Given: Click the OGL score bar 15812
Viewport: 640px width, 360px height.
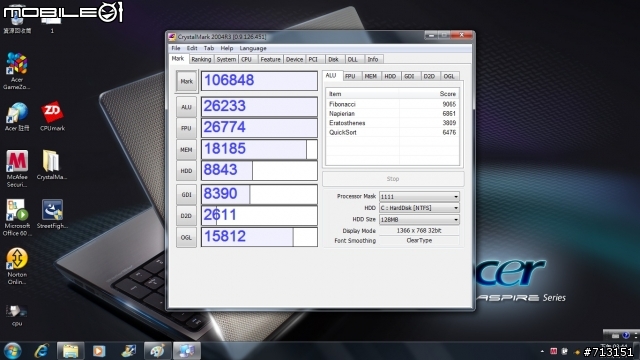Looking at the screenshot, I should (x=259, y=237).
